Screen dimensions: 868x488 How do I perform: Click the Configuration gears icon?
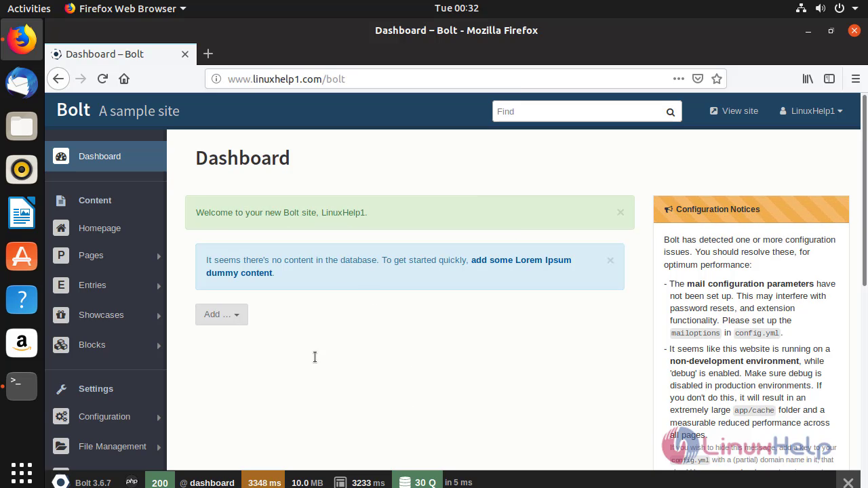tap(61, 417)
